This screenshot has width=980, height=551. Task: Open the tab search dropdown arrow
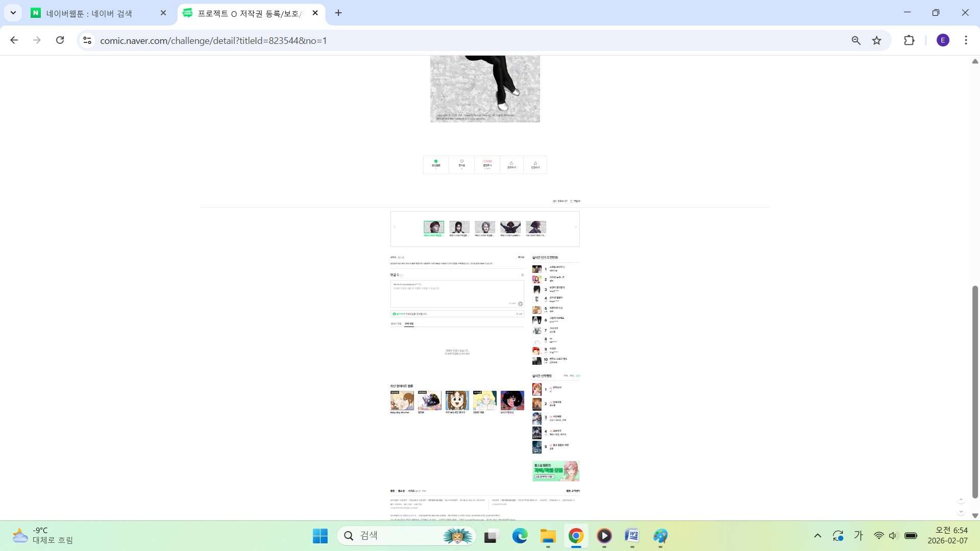click(x=13, y=13)
